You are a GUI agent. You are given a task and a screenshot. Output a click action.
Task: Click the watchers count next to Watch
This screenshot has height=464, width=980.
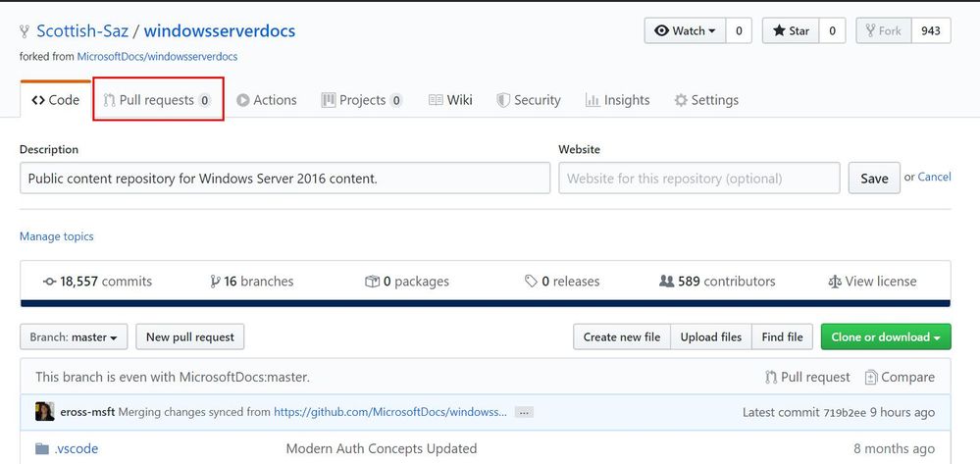(739, 30)
